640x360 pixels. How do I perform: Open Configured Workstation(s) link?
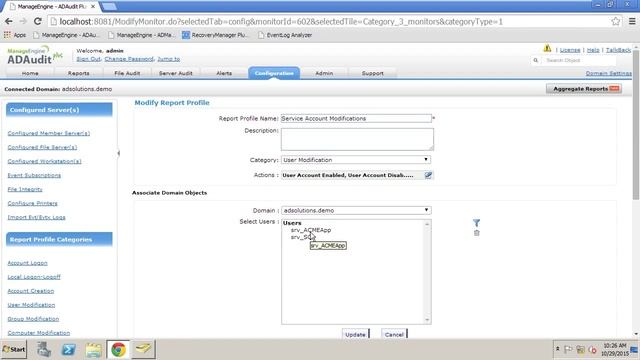44,161
